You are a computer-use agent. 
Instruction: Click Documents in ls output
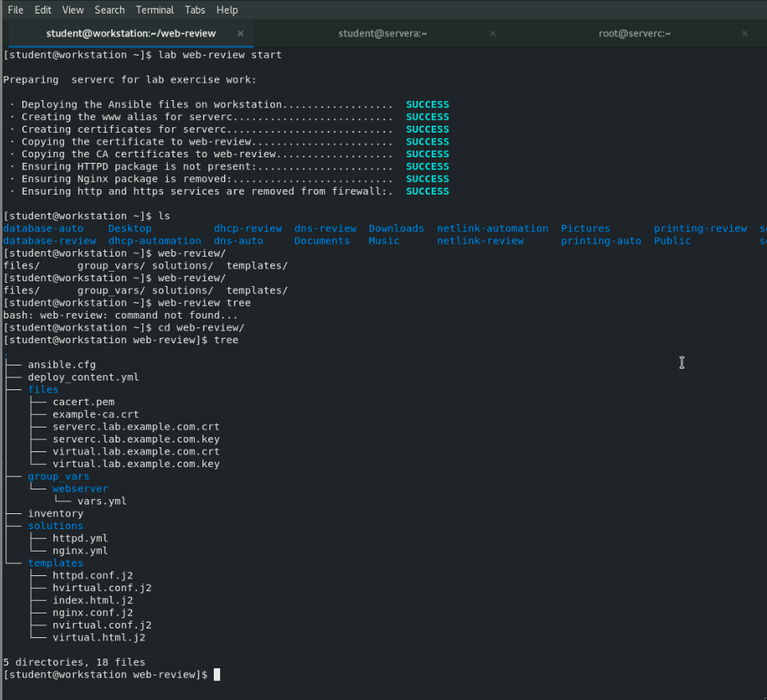[322, 241]
